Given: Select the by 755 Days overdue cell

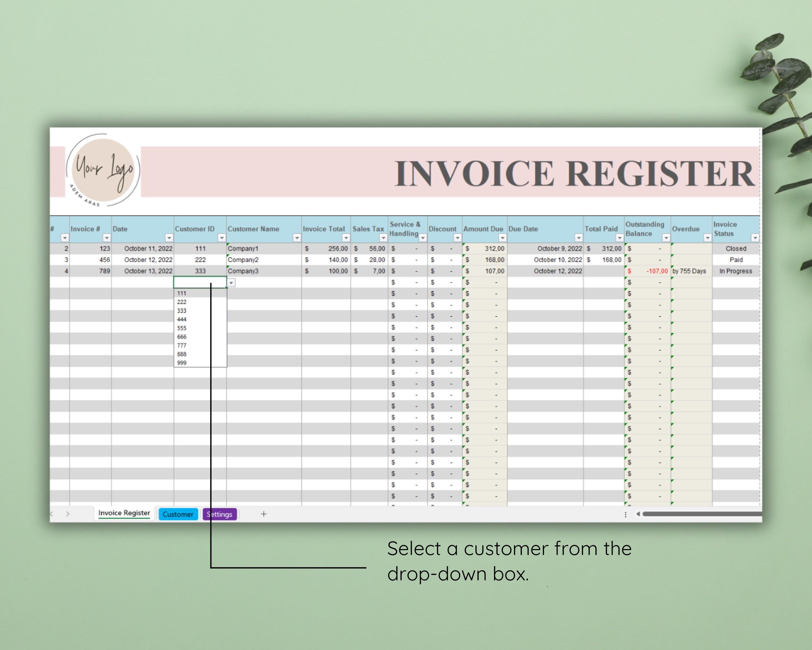Looking at the screenshot, I should click(691, 271).
